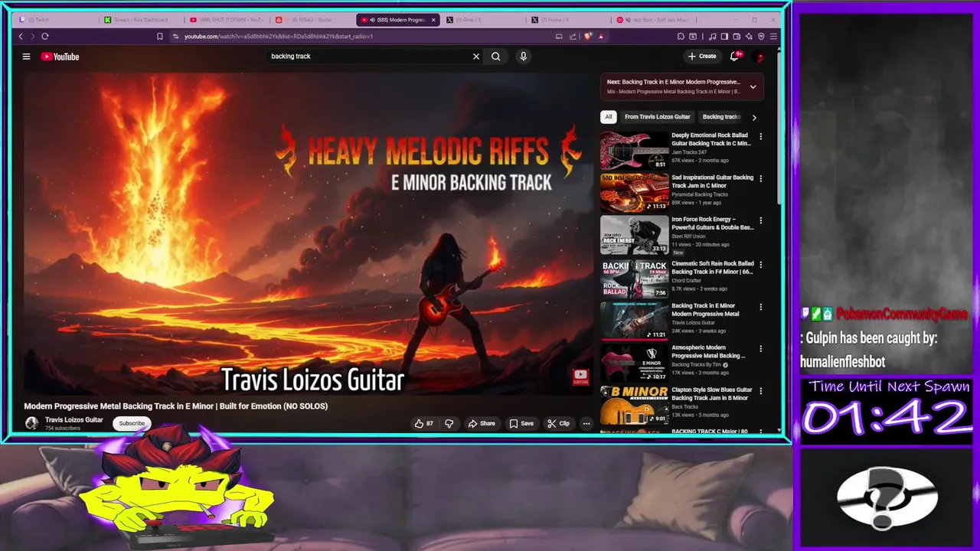Close the Modern Progressive YouTube tab
This screenshot has width=980, height=551.
(433, 20)
